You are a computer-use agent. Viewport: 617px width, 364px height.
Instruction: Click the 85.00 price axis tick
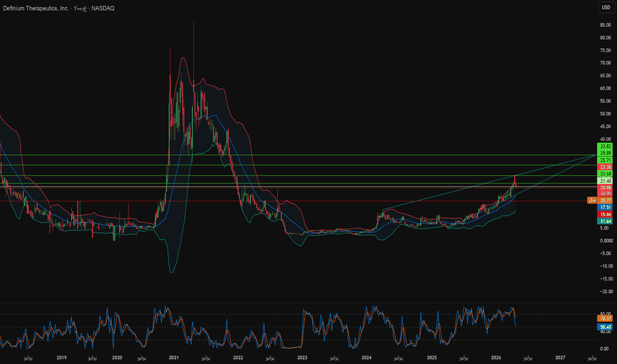point(605,24)
